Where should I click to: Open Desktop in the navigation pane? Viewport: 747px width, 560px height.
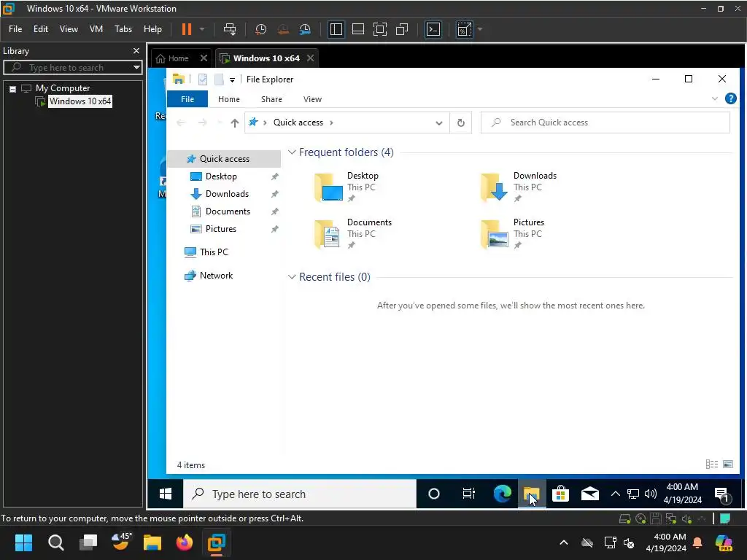221,176
